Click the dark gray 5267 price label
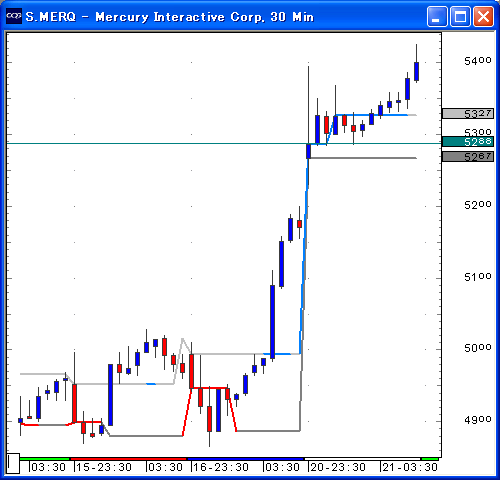The image size is (500, 480). pyautogui.click(x=468, y=156)
